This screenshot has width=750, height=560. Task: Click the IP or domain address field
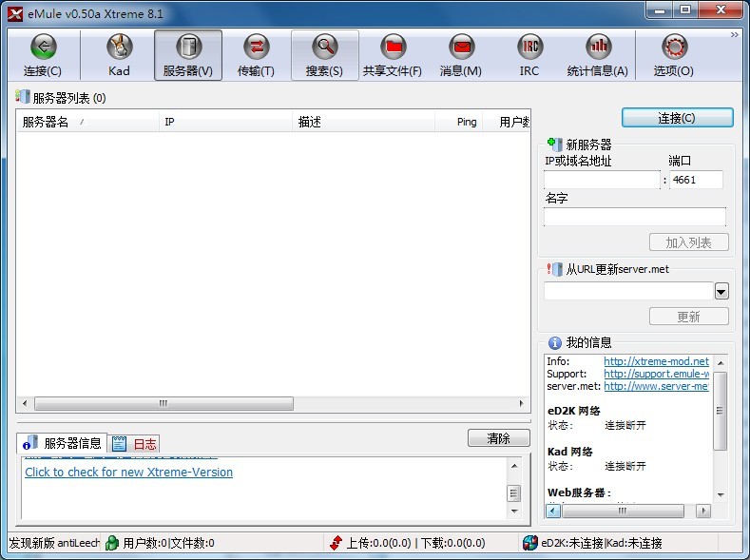(602, 180)
